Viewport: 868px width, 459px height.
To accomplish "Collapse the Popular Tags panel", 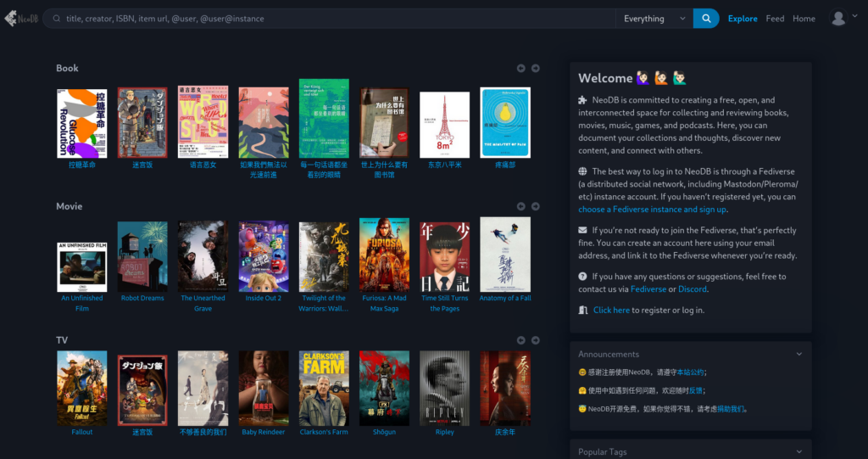I will click(x=798, y=452).
